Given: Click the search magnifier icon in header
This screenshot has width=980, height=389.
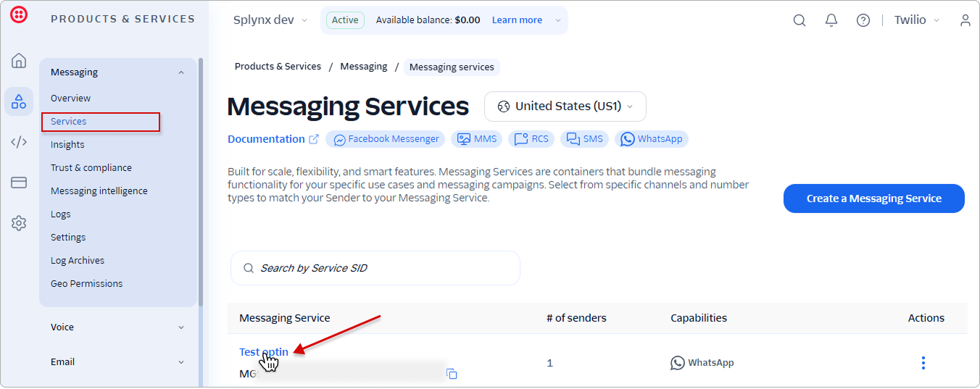Looking at the screenshot, I should coord(800,20).
